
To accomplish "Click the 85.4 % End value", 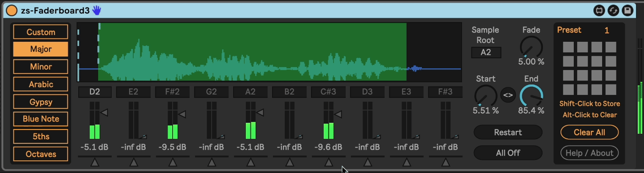I will pyautogui.click(x=531, y=111).
